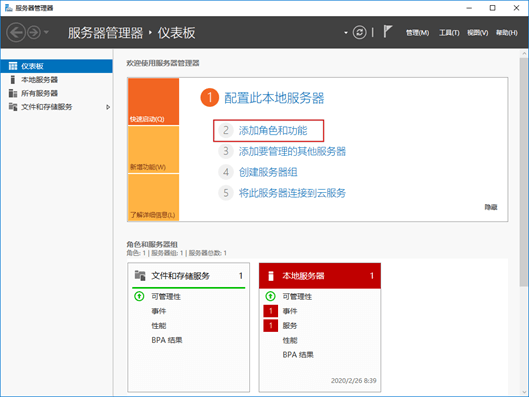This screenshot has width=529, height=397.
Task: Click 事件 in 本地服务器 tile
Action: pos(290,311)
